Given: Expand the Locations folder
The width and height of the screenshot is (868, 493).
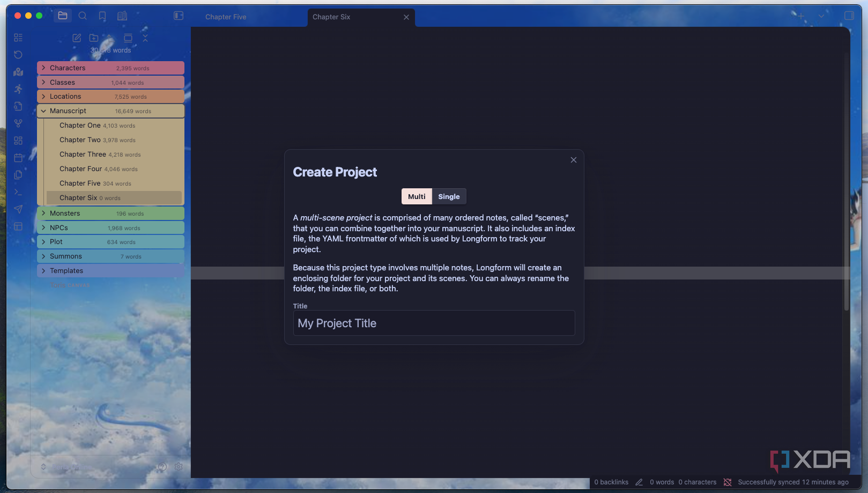Looking at the screenshot, I should [x=110, y=97].
